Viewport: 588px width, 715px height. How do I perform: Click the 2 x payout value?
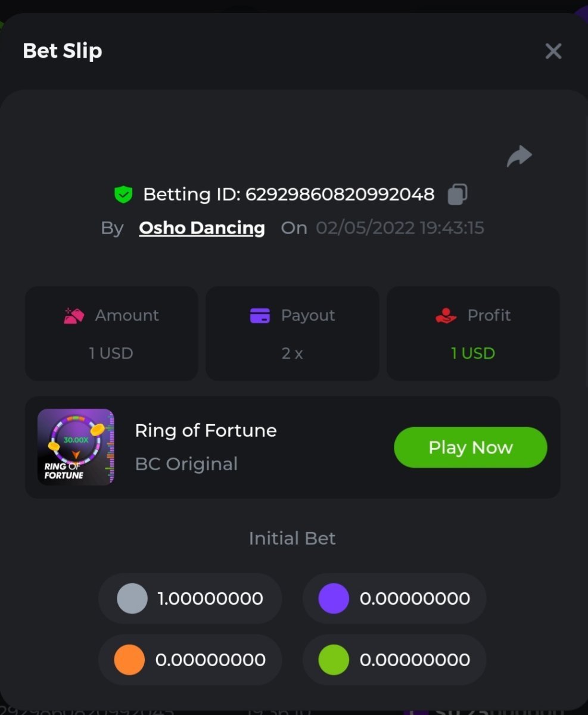coord(292,353)
